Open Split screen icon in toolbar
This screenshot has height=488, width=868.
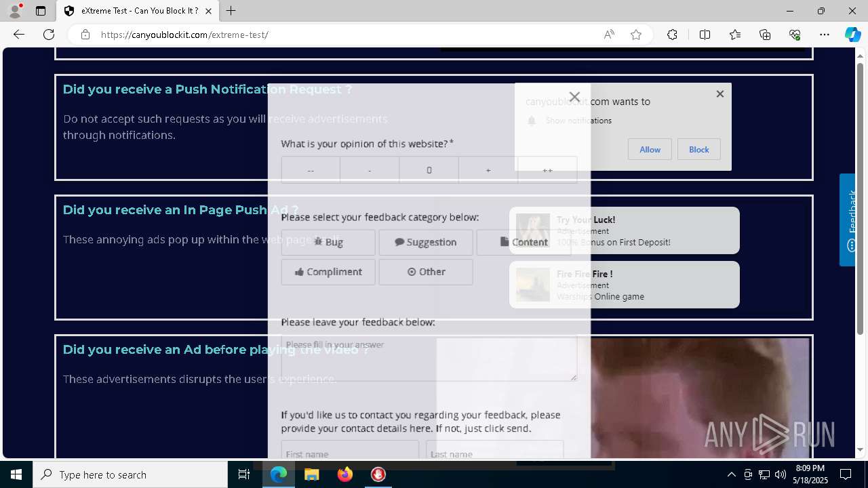[705, 35]
